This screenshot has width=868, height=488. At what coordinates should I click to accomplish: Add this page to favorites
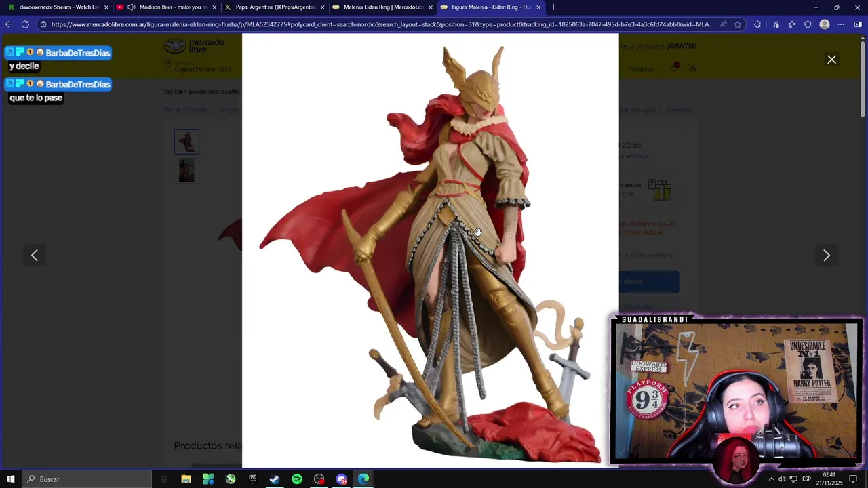[738, 24]
